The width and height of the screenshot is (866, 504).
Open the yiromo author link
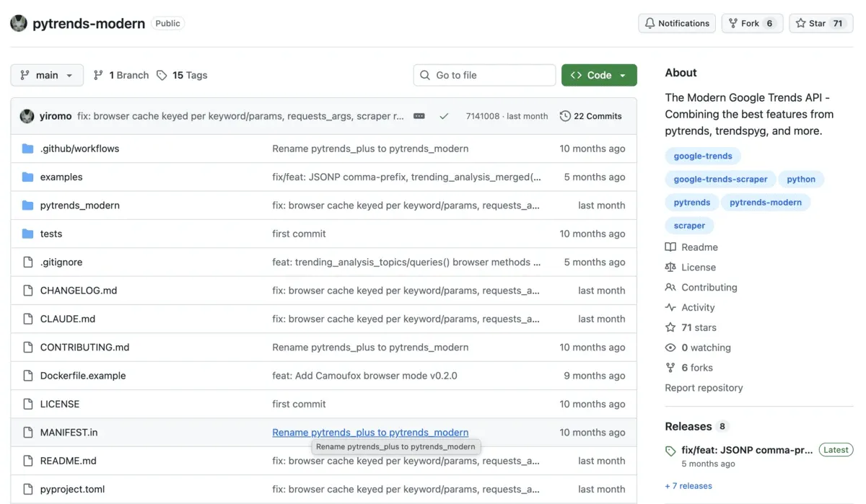point(56,116)
